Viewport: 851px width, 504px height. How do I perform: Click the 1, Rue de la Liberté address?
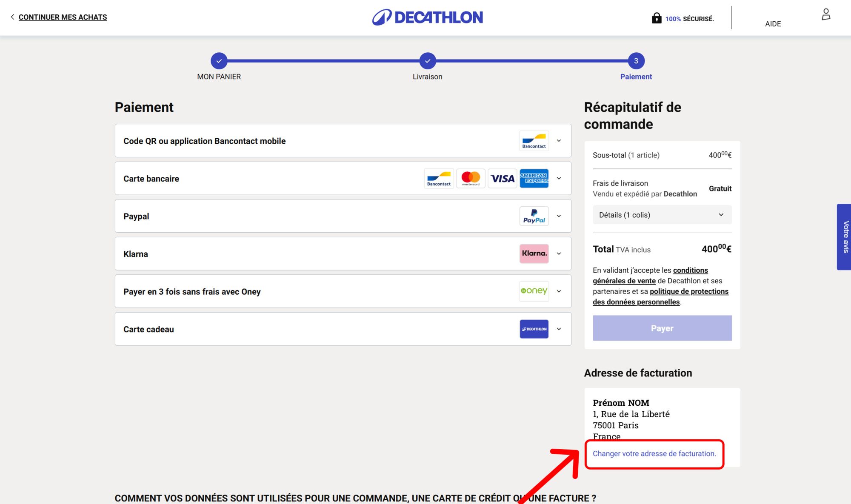pyautogui.click(x=631, y=414)
